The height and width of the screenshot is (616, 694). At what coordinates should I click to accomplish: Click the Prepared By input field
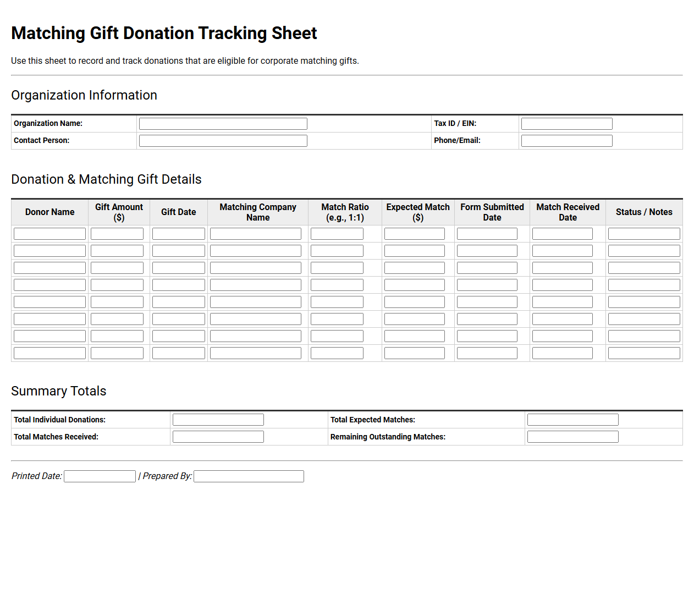click(249, 476)
